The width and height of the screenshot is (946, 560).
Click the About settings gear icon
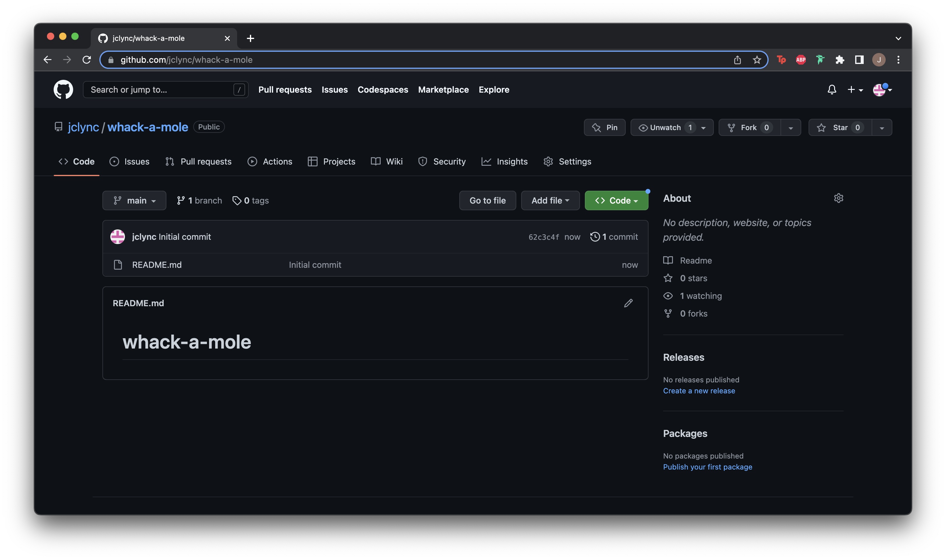tap(838, 198)
